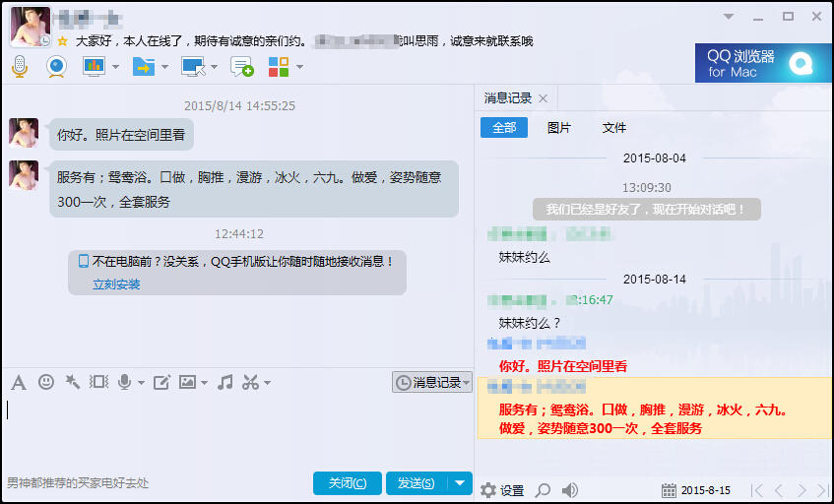Image resolution: width=834 pixels, height=504 pixels.
Task: Toggle the 消息记录 history panel button
Action: [432, 382]
